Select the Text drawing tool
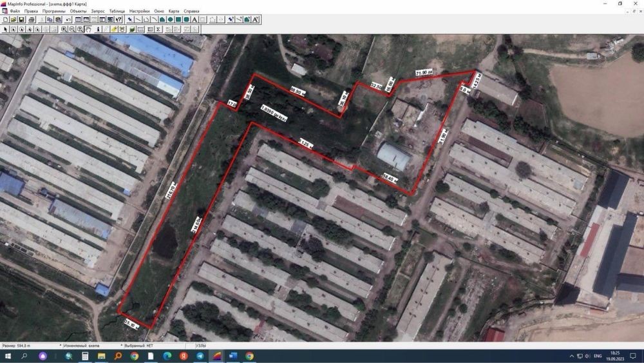Screen dimensions: 644x363 click(194, 20)
